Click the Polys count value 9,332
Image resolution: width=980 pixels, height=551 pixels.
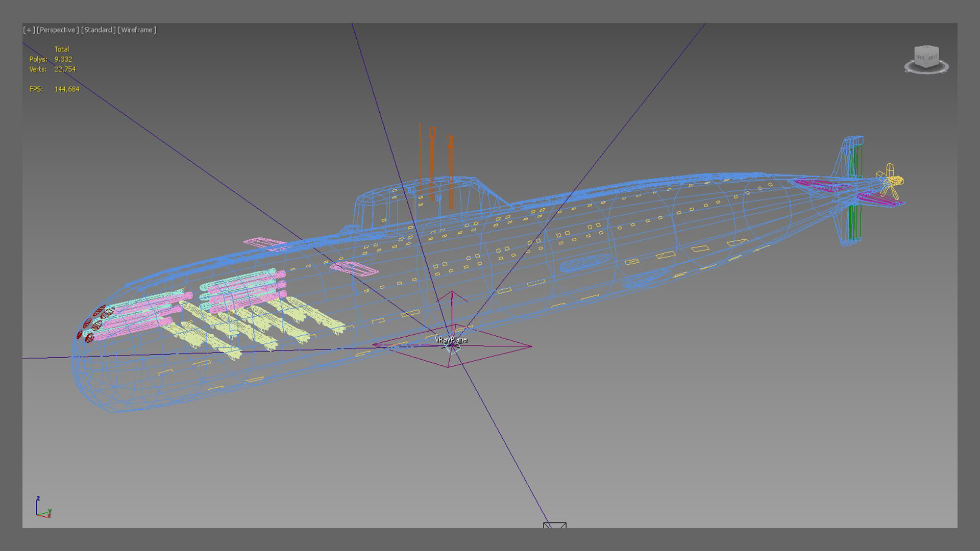(x=63, y=59)
